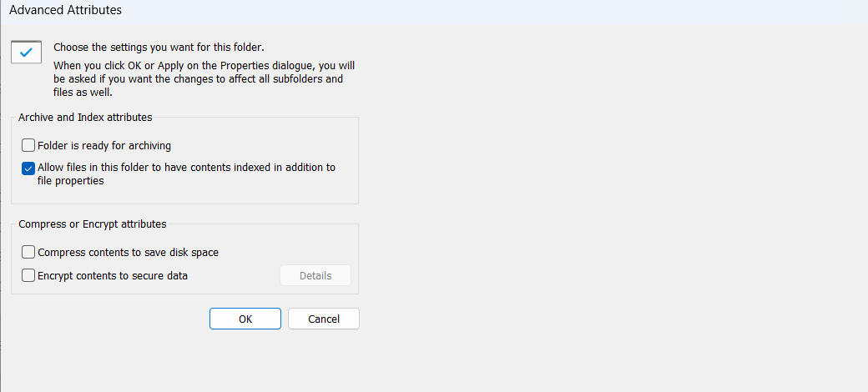Select the 'Archive and Index attributes' group heading

(x=85, y=118)
